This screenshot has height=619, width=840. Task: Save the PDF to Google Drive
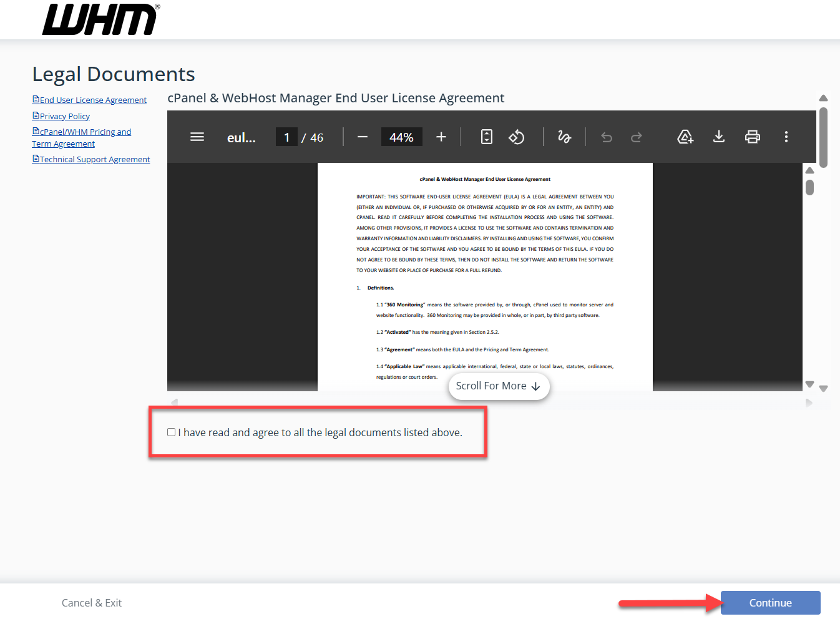tap(685, 137)
